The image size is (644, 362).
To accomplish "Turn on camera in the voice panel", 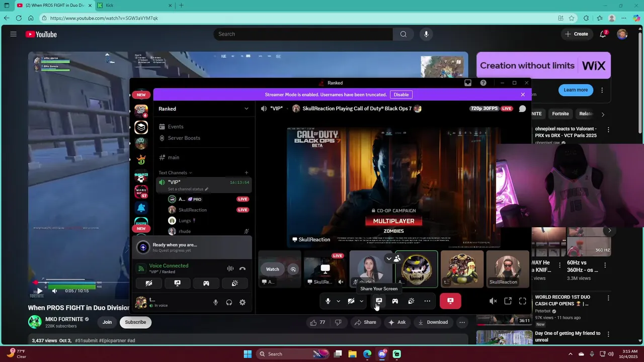I will (x=149, y=284).
